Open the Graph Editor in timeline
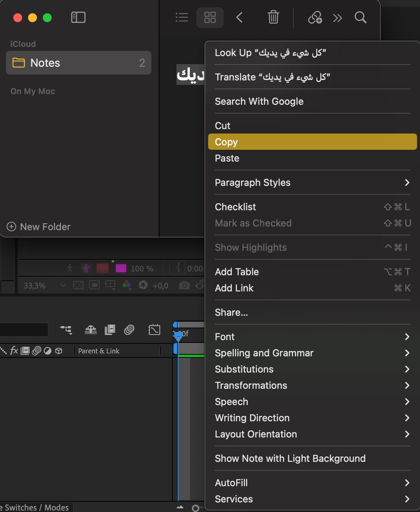This screenshot has width=420, height=512. coord(154,329)
